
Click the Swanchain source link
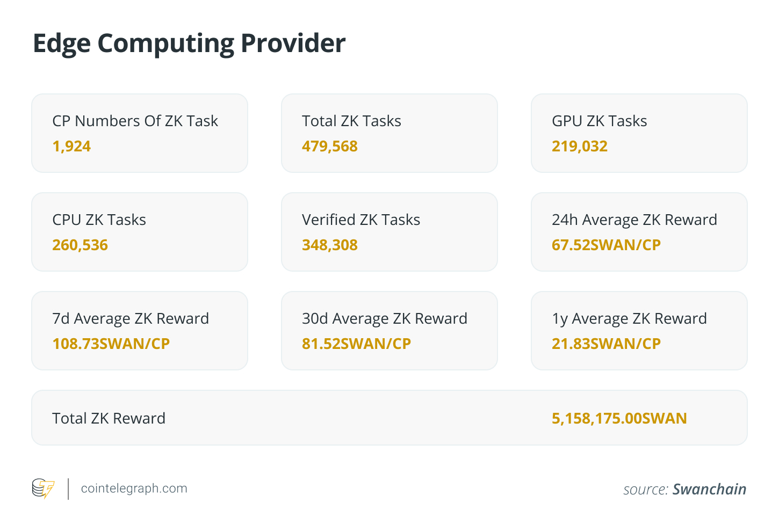[709, 489]
